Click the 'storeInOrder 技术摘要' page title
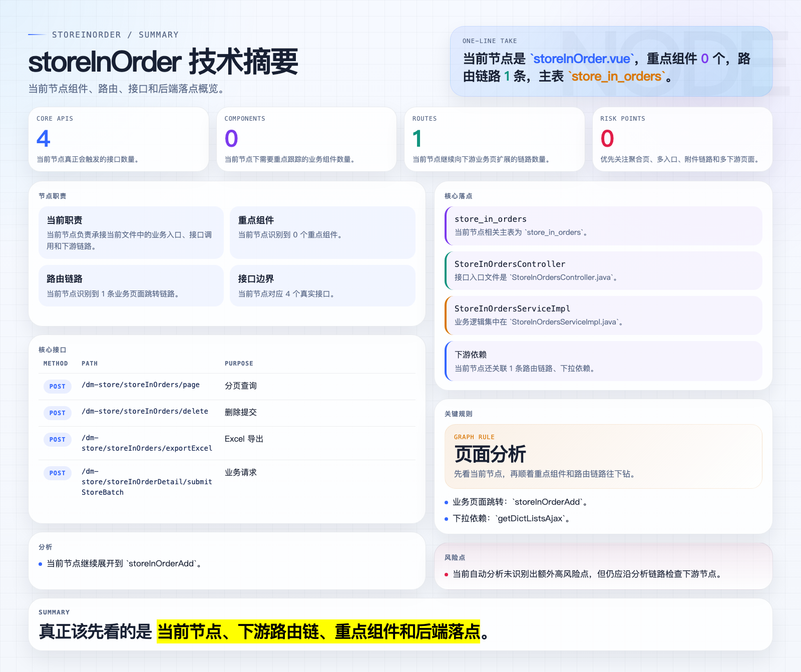The image size is (801, 672). [x=163, y=62]
